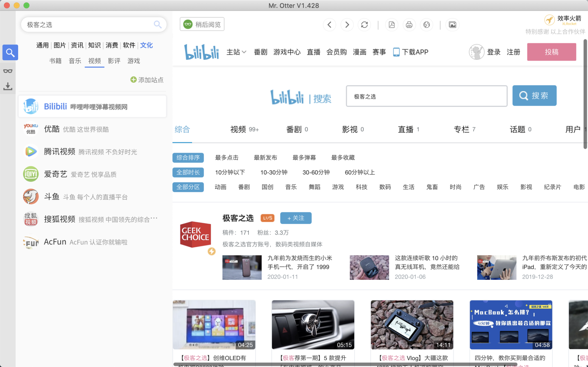Click the browser back arrow icon
The width and height of the screenshot is (588, 367).
click(330, 25)
